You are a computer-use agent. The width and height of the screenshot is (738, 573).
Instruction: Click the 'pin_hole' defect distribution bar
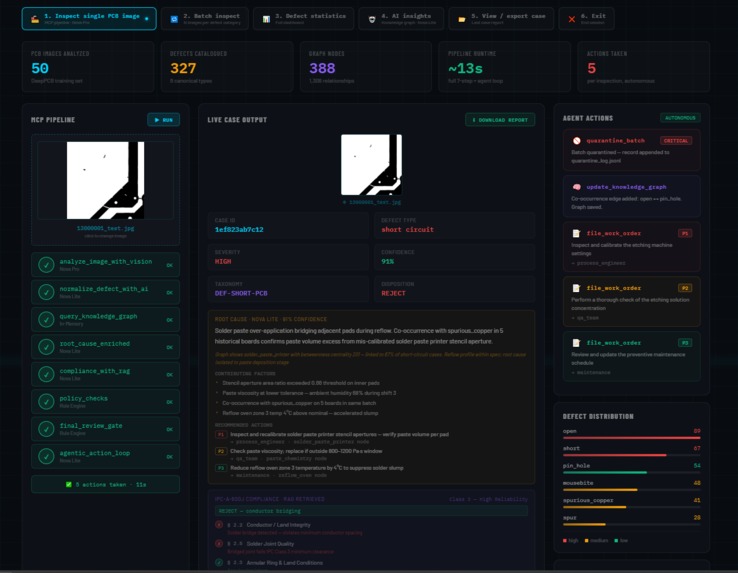(x=632, y=472)
